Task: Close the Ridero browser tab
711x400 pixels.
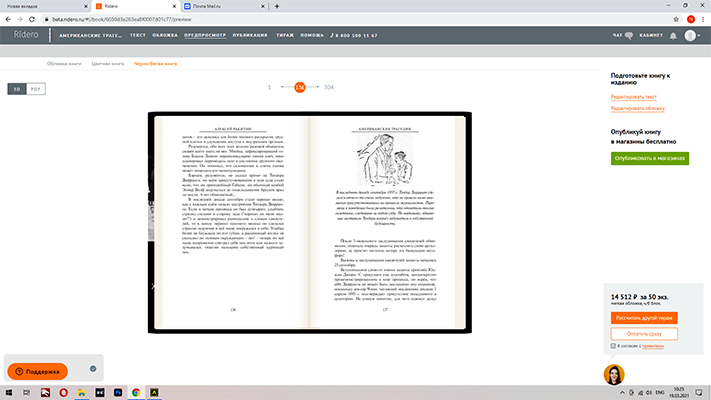Action: point(175,6)
